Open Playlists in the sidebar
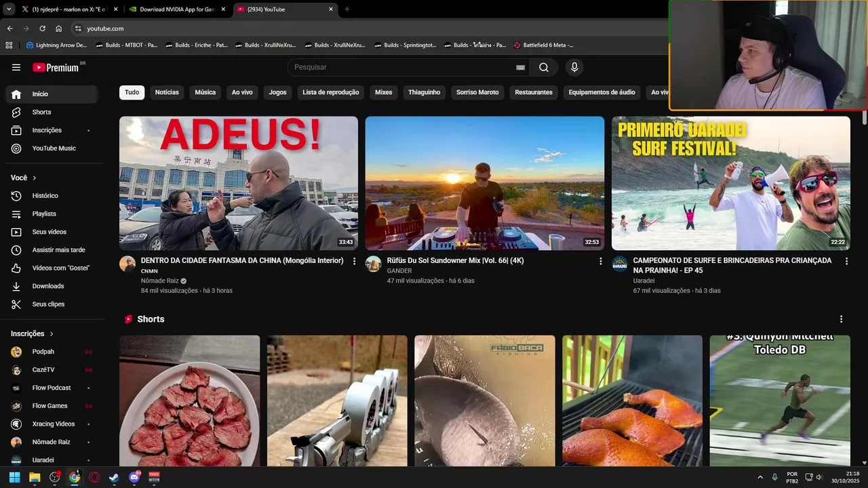Viewport: 868px width, 488px height. (x=52, y=213)
